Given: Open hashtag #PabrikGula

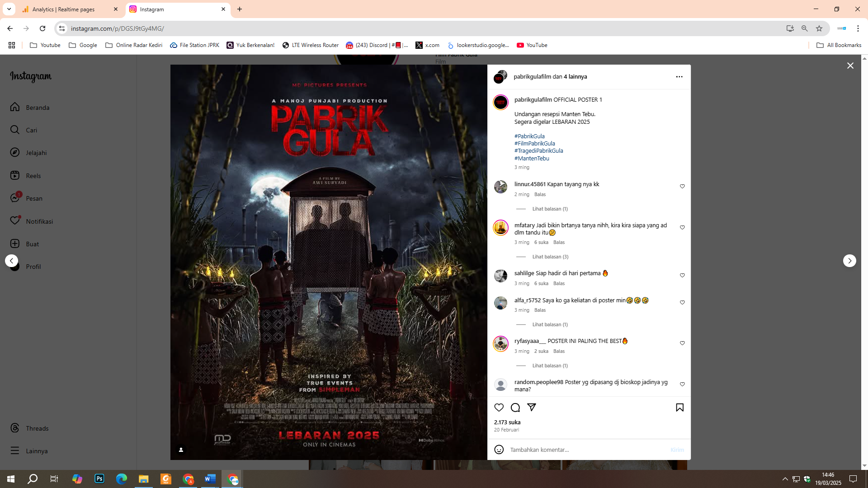Looking at the screenshot, I should [x=529, y=136].
